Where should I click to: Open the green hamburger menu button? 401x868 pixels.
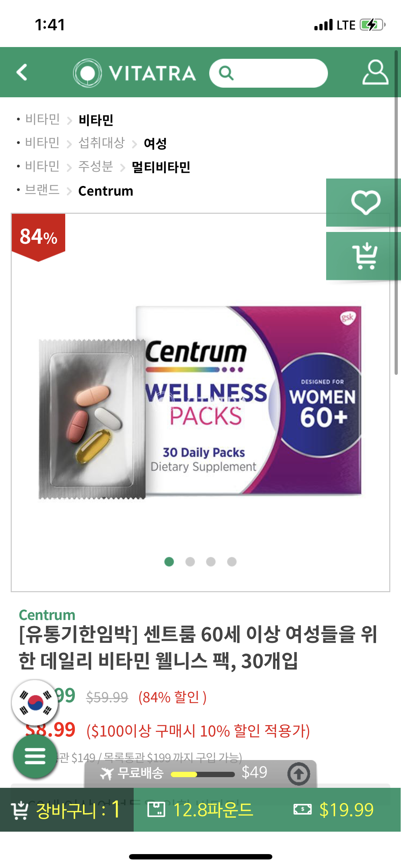point(35,756)
